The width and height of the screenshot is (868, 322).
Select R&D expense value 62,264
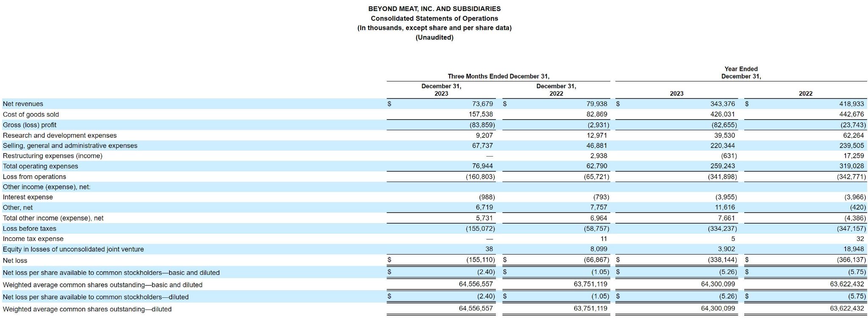[x=853, y=135]
